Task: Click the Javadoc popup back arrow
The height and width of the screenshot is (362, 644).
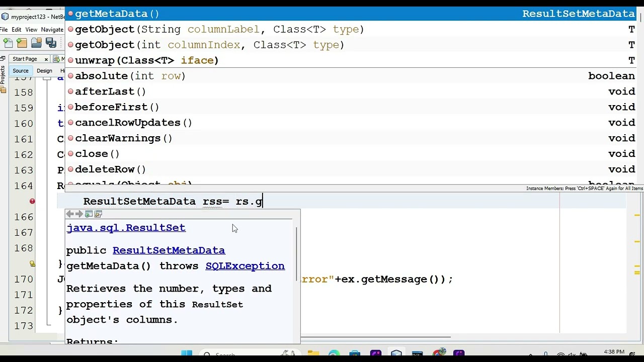Action: click(70, 214)
